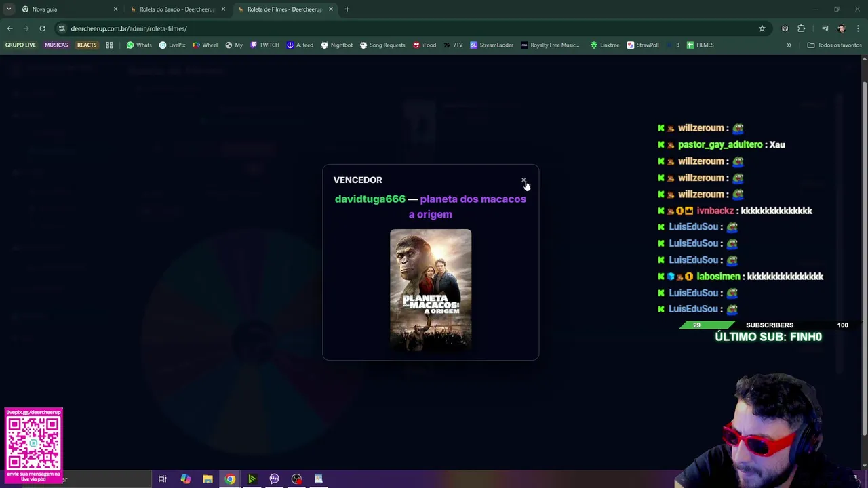Open the purple chat bubble taskbar app

tap(274, 479)
